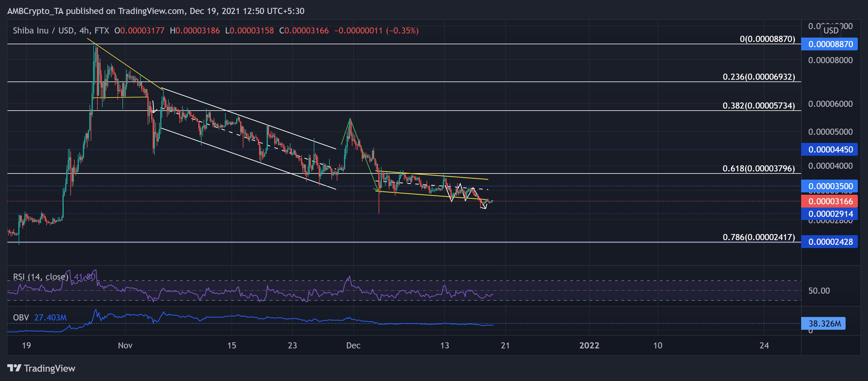The width and height of the screenshot is (868, 381).
Task: Click the 2022 label on time axis
Action: (x=589, y=345)
